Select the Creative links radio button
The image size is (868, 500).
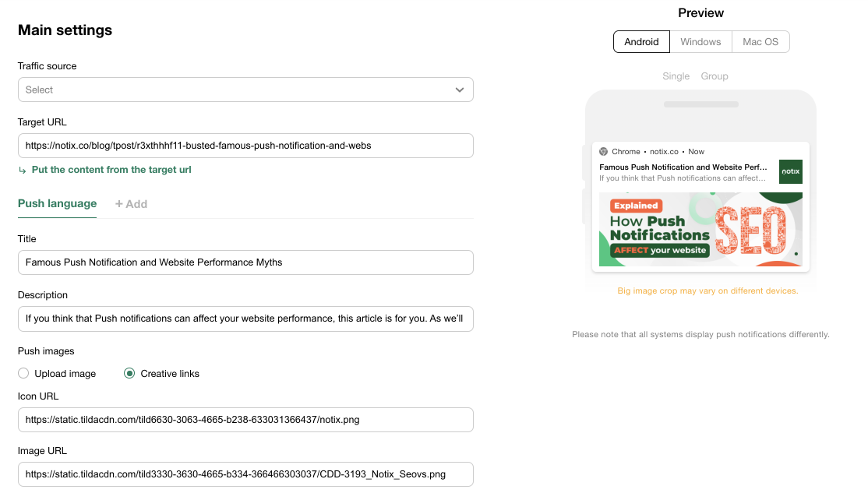point(129,373)
